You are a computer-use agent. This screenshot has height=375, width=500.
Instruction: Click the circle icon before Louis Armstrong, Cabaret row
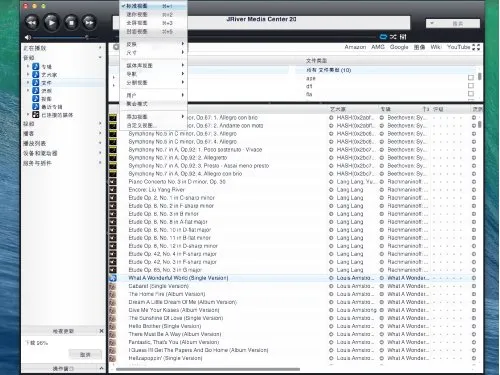click(331, 286)
